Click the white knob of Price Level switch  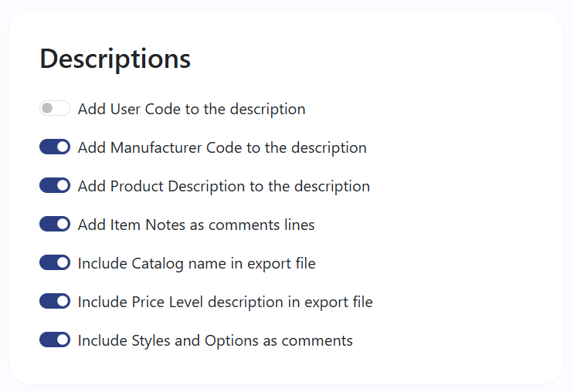pyautogui.click(x=63, y=302)
